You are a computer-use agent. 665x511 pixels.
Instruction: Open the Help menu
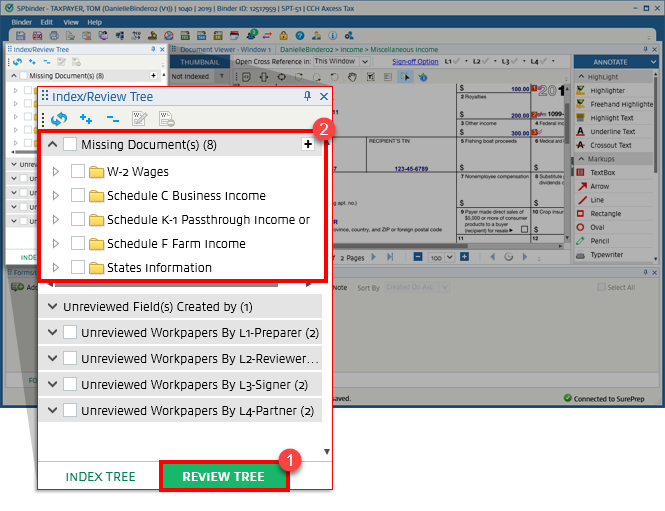point(95,22)
